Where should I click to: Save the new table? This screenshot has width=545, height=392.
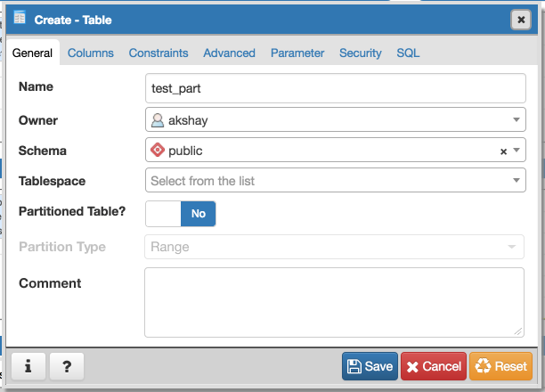pyautogui.click(x=370, y=366)
